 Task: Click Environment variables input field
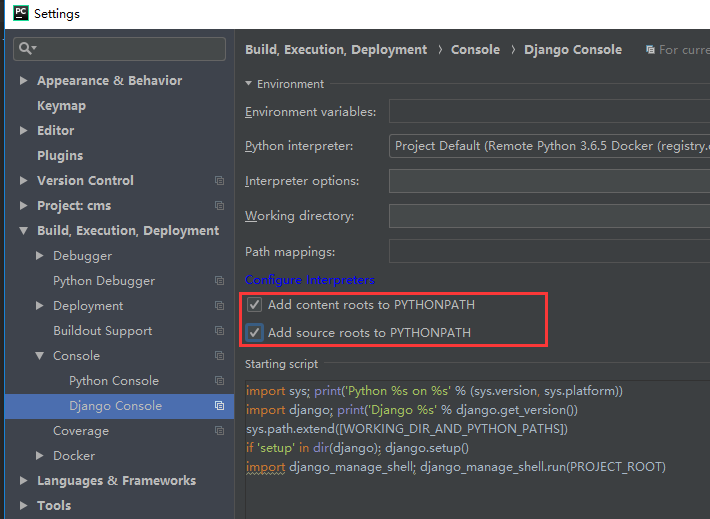(549, 111)
